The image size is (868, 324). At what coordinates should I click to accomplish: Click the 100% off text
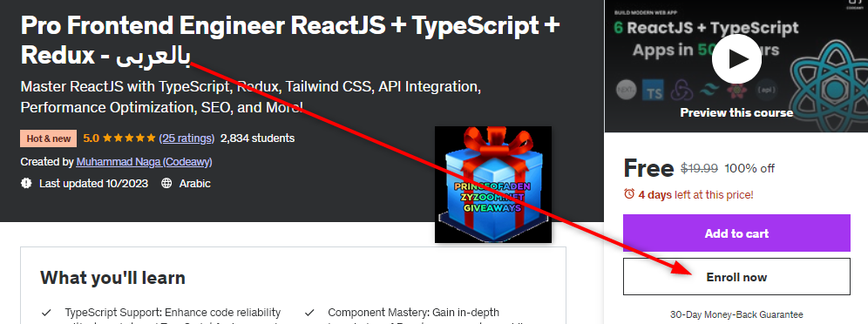[x=749, y=168]
